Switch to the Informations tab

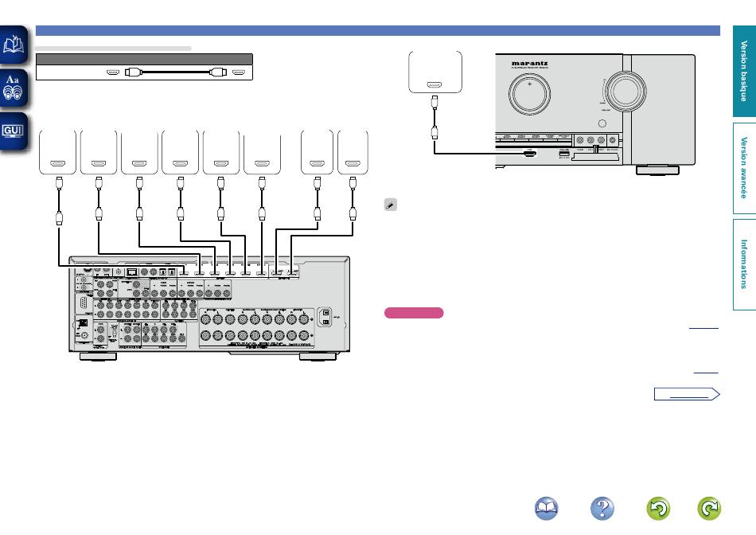744,264
